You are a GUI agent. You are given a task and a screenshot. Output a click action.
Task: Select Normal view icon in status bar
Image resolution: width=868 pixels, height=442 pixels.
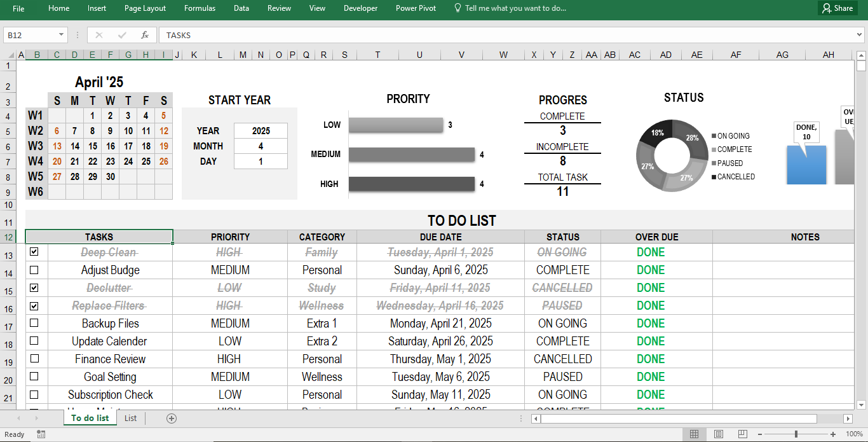[694, 434]
